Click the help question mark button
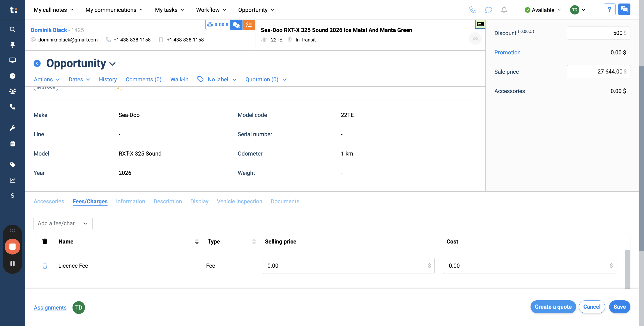This screenshot has height=326, width=644. 609,9
